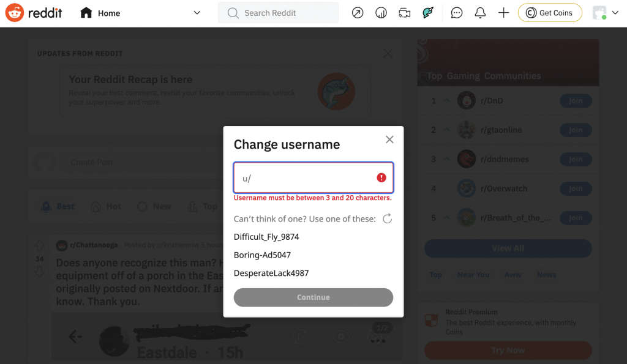Open the notifications bell
The width and height of the screenshot is (627, 364).
coord(480,12)
